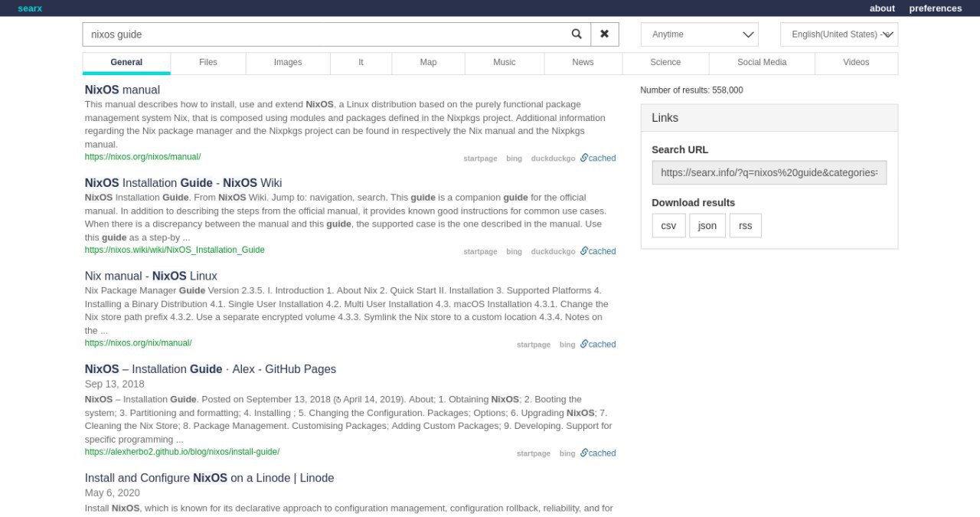Click the May 6, 2020 date text
980x517 pixels.
113,493
